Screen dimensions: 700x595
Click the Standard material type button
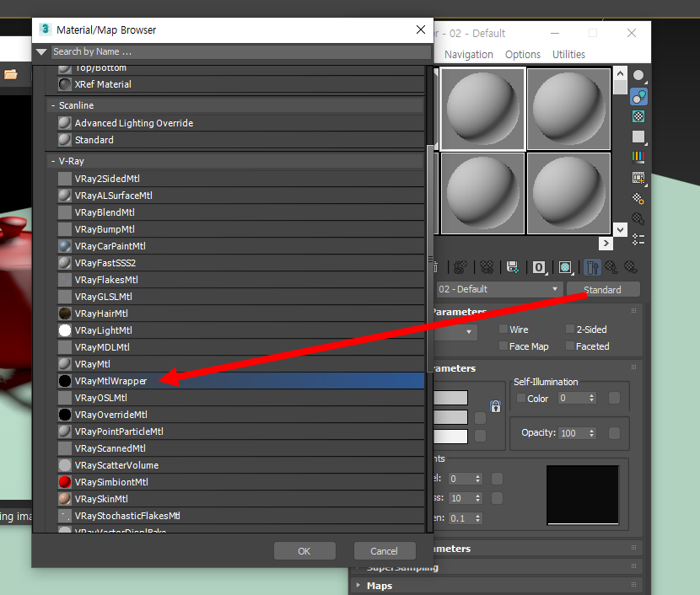603,289
